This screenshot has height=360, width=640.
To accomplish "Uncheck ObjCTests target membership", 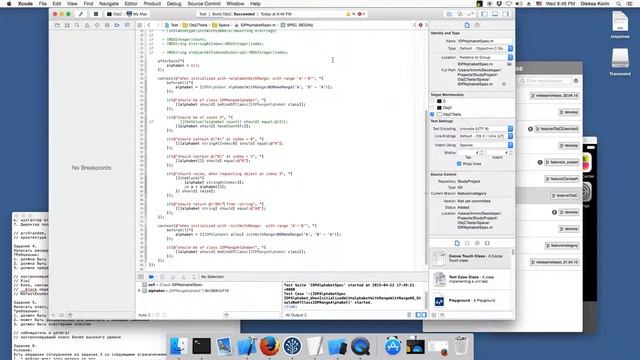I will [432, 114].
